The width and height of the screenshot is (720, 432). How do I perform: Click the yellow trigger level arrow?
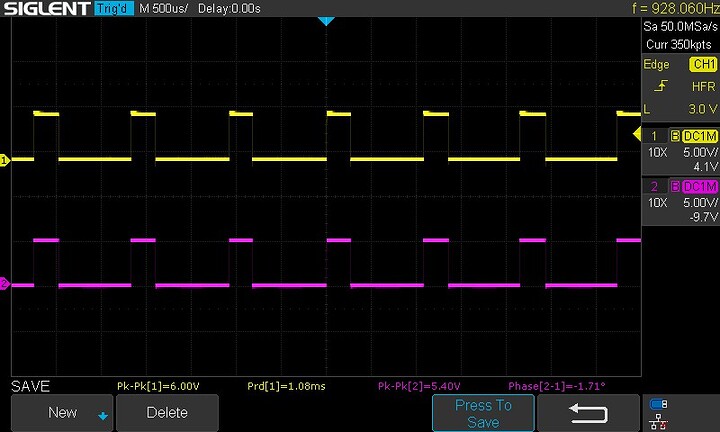tap(637, 134)
